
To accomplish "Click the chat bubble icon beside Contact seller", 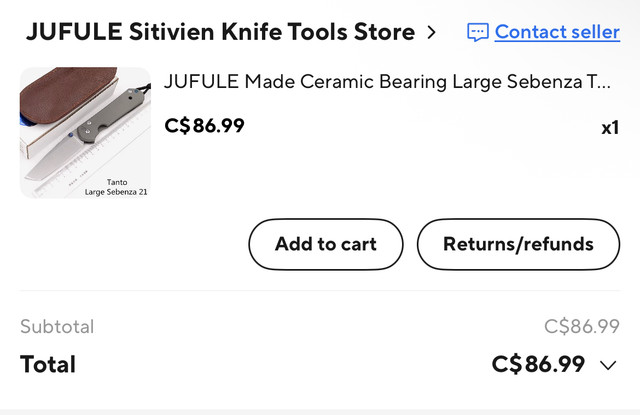I will (x=478, y=32).
